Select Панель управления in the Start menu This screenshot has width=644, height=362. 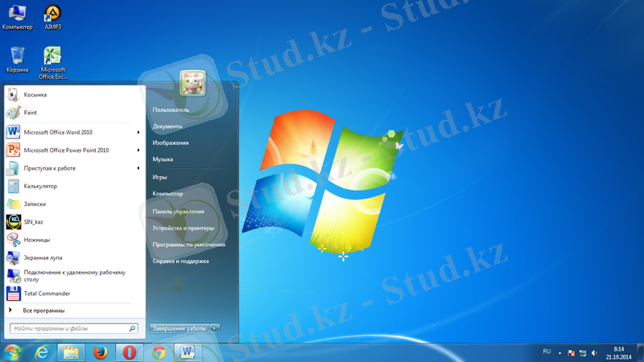[x=178, y=211]
